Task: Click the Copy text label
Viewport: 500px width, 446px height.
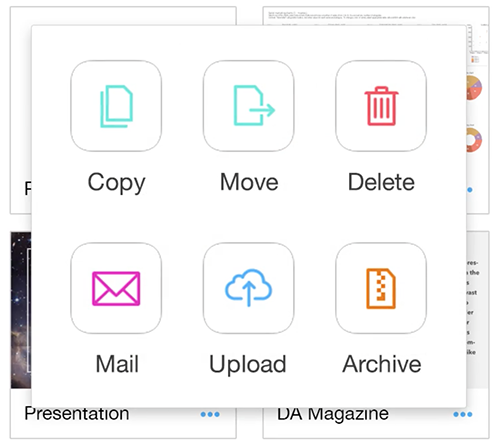Action: pyautogui.click(x=116, y=183)
